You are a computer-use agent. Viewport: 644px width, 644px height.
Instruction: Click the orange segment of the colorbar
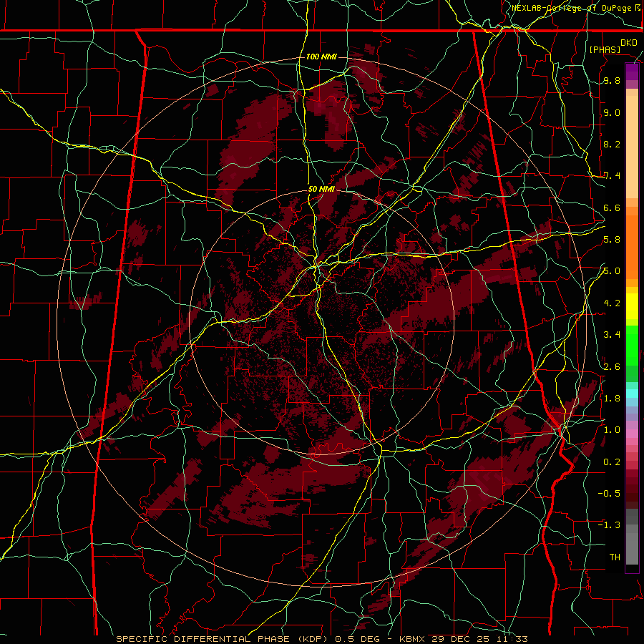pyautogui.click(x=632, y=246)
